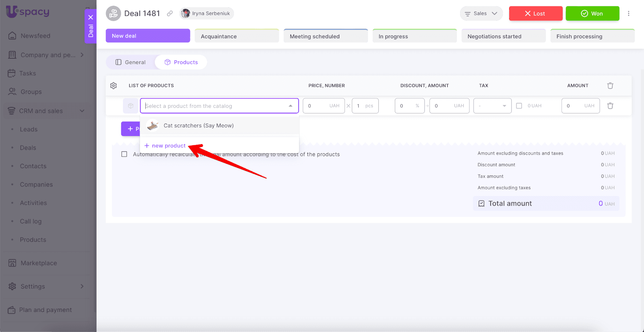Open Marketplace from the sidebar

39,263
